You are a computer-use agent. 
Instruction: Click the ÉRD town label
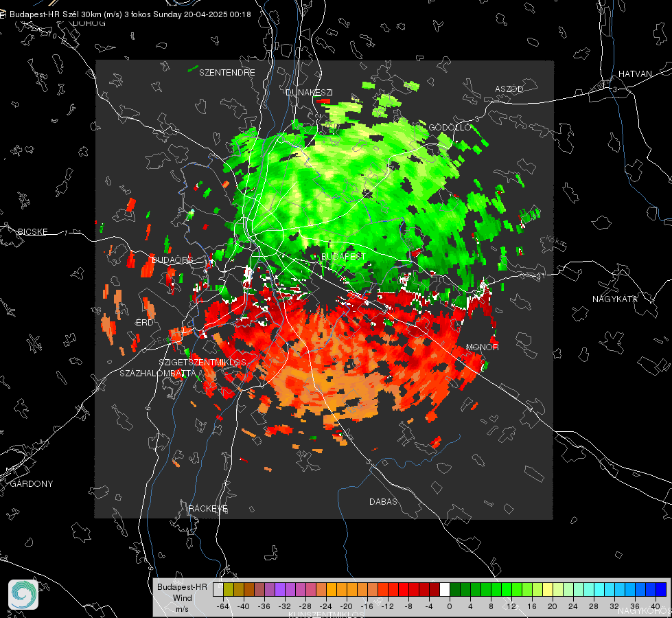pos(144,323)
